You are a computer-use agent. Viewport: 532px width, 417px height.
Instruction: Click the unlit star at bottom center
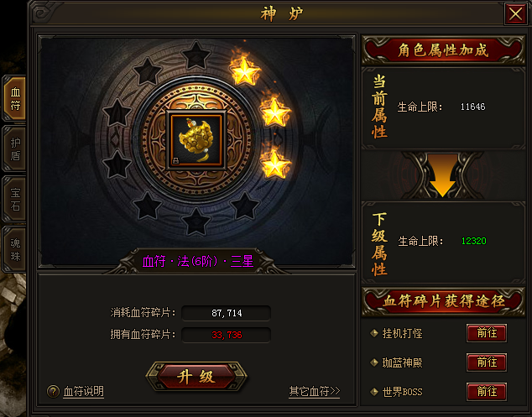click(x=196, y=222)
